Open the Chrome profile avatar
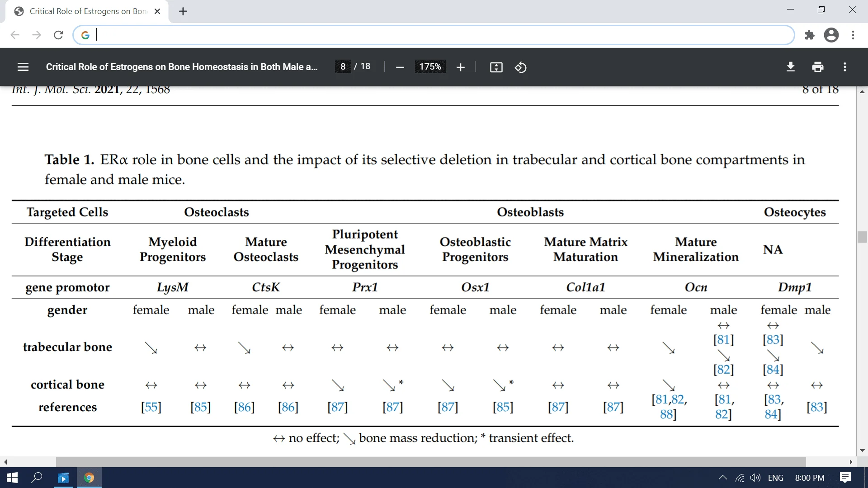868x488 pixels. pos(831,35)
